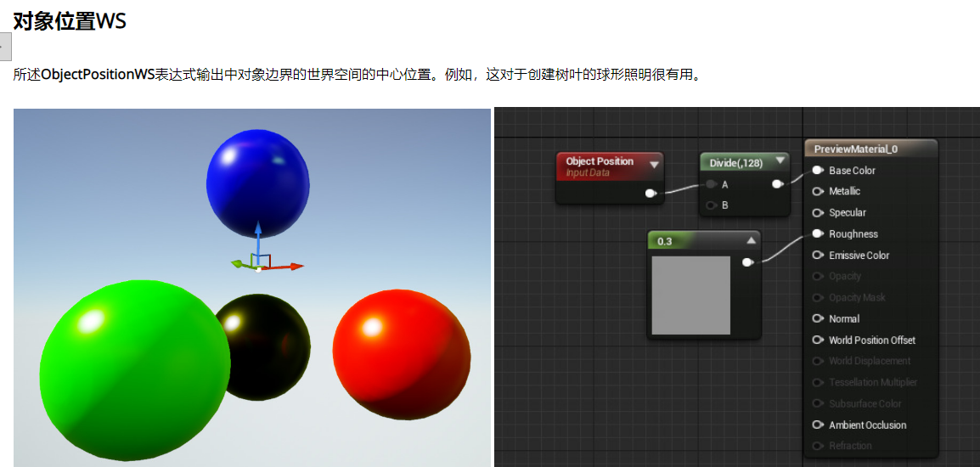Image resolution: width=980 pixels, height=467 pixels.
Task: Click the World Position Offset input pin
Action: point(818,340)
